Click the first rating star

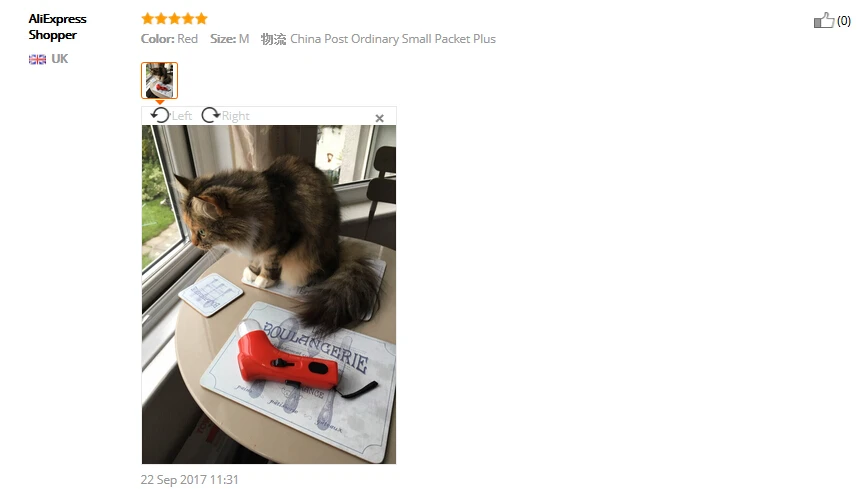pyautogui.click(x=147, y=19)
